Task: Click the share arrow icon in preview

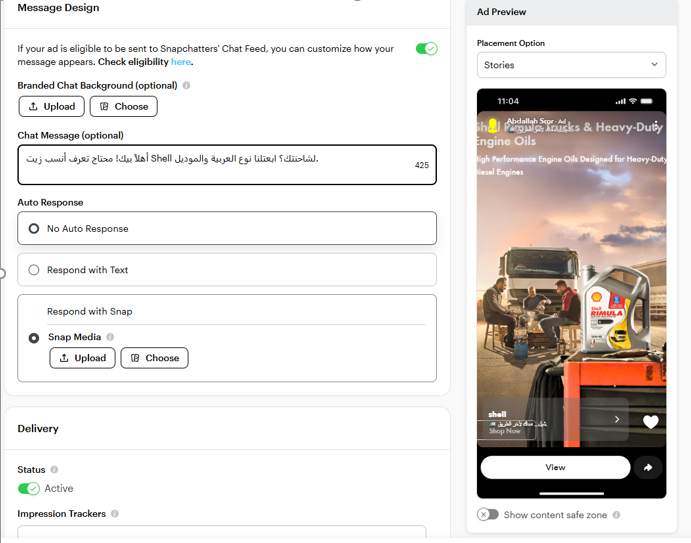Action: [648, 467]
